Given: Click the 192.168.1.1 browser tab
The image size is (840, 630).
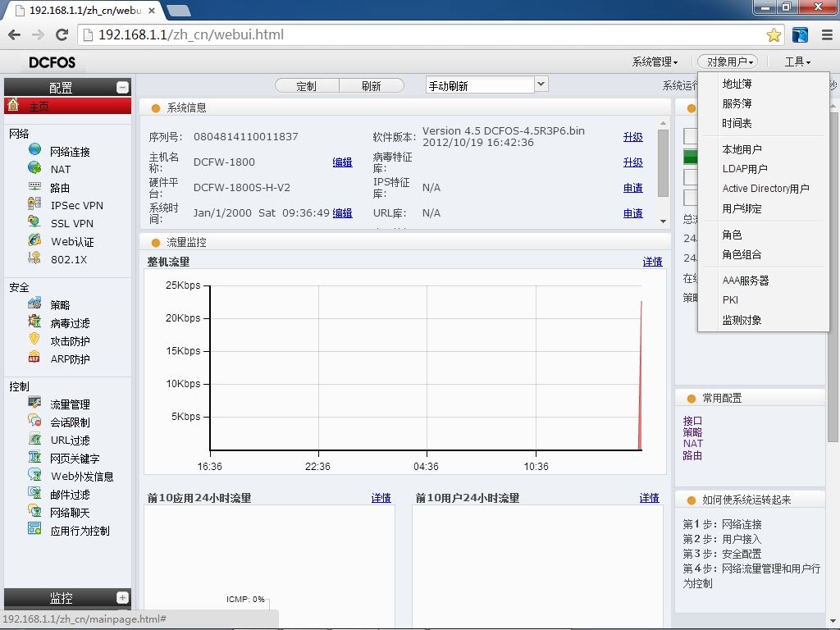Looking at the screenshot, I should (85, 10).
